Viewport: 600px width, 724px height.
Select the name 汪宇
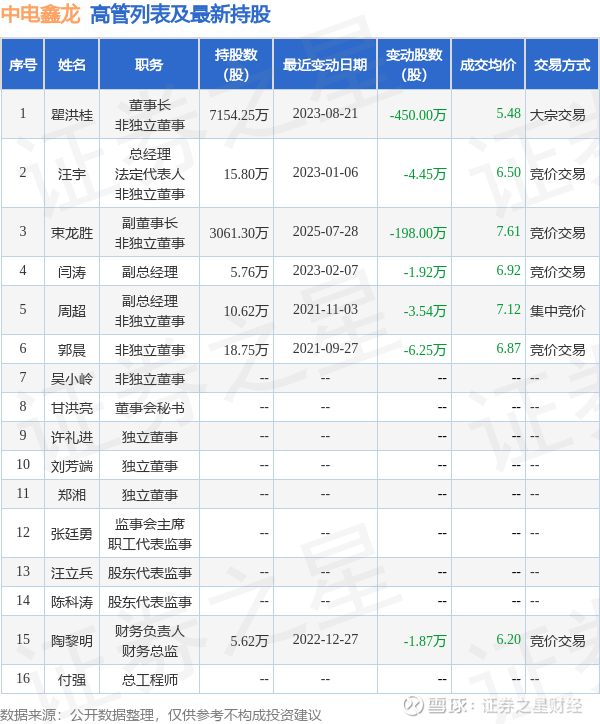coord(72,174)
